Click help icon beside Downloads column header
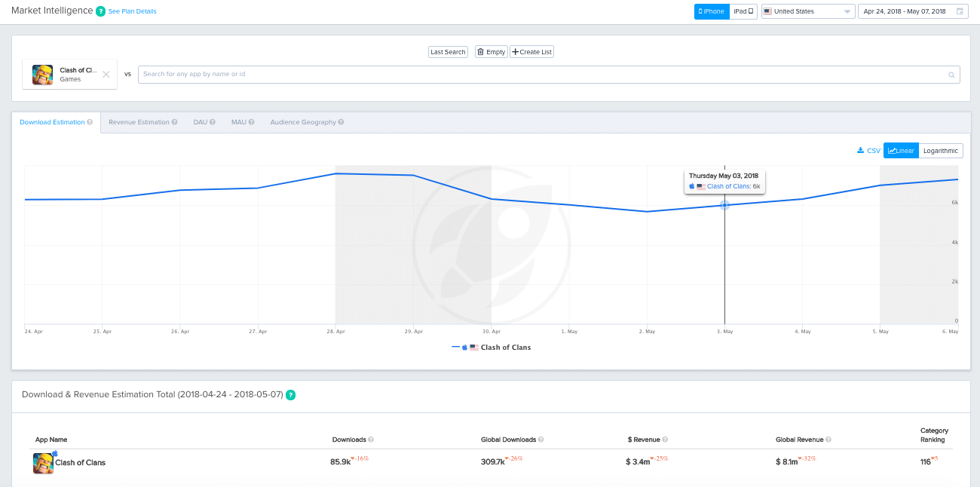 pyautogui.click(x=371, y=440)
